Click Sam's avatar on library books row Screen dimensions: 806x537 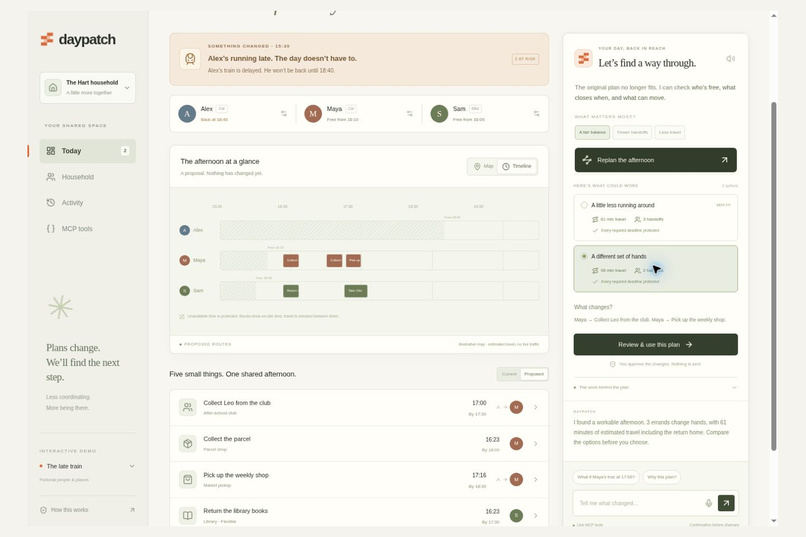[x=516, y=515]
